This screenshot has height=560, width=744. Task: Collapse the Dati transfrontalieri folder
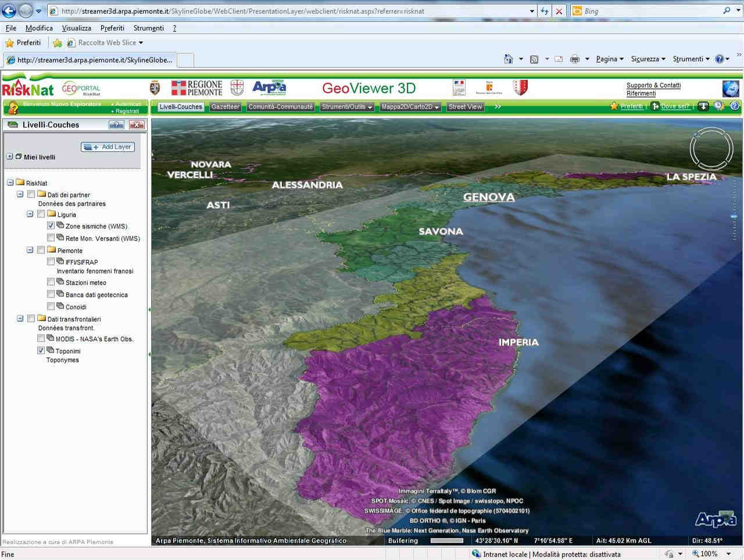point(20,318)
